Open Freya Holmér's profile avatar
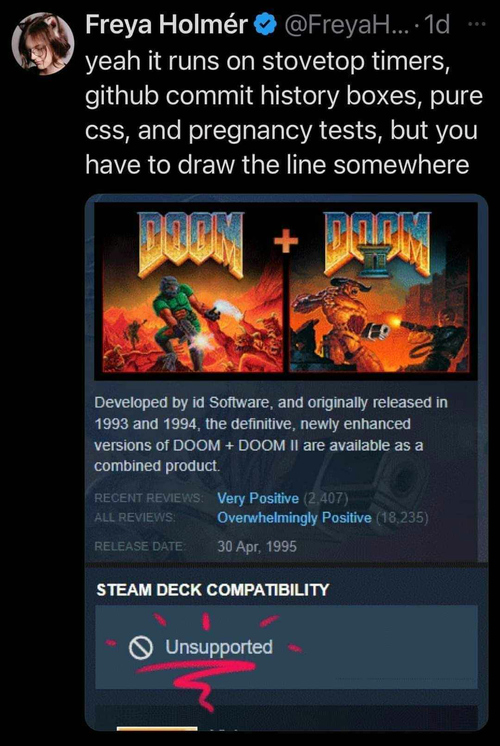 (43, 44)
